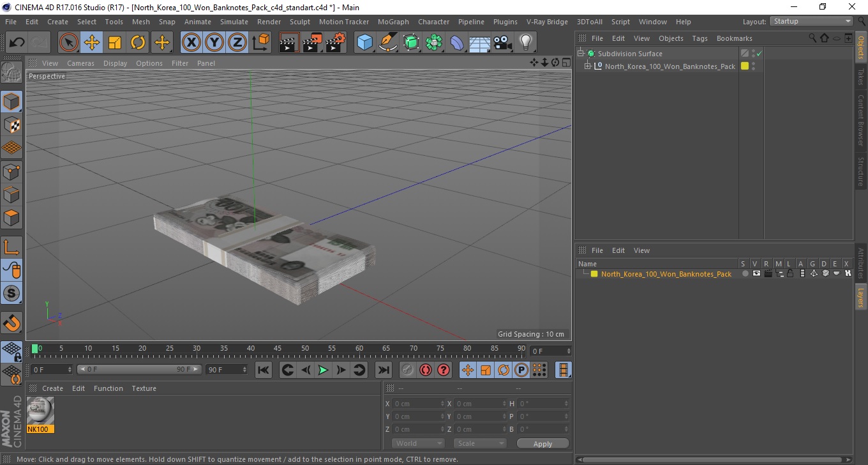Open the MoGraph menu
Screen dimensions: 868x465
click(x=393, y=22)
